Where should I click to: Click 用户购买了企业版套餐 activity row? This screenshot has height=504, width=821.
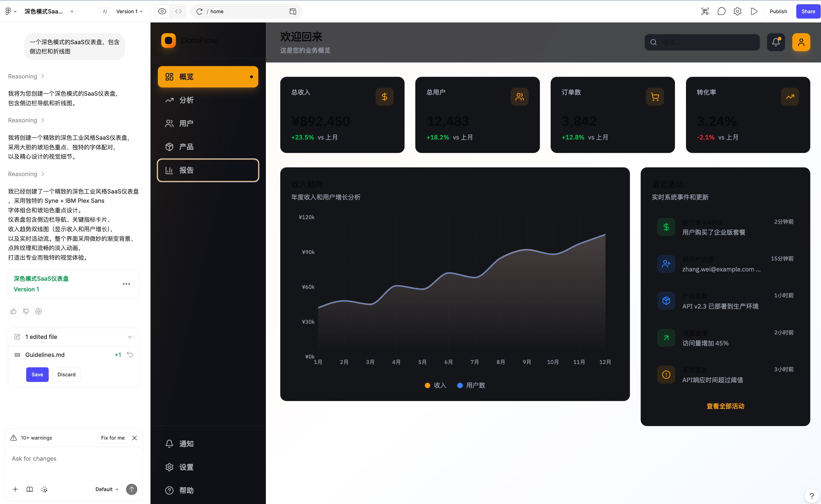(x=725, y=227)
